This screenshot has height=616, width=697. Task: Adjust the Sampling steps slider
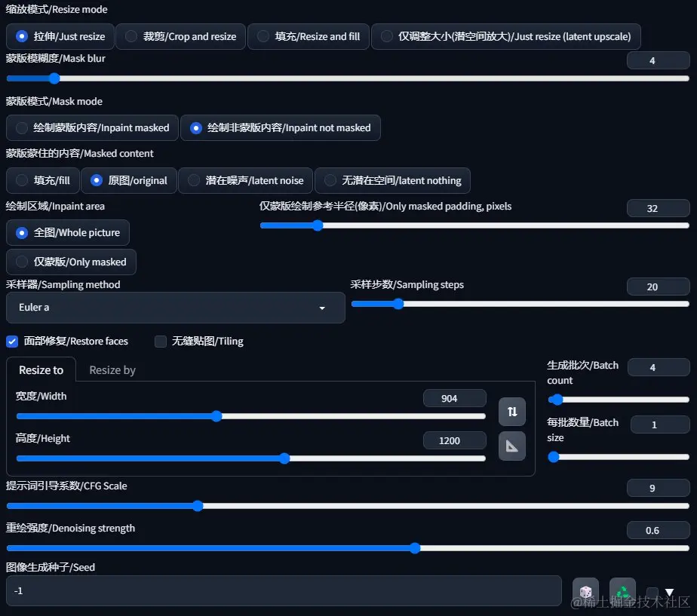[x=520, y=304]
